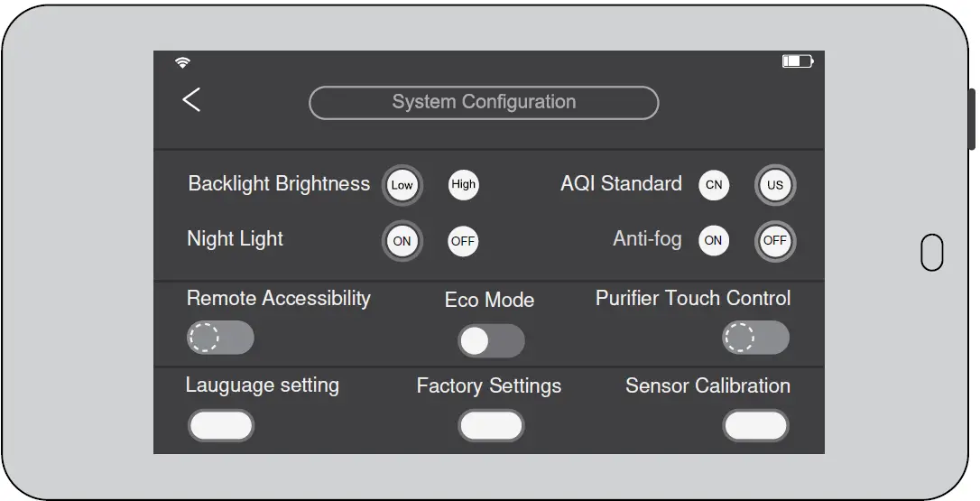
Task: Toggle the Remote Accessibility switch
Action: (x=220, y=338)
